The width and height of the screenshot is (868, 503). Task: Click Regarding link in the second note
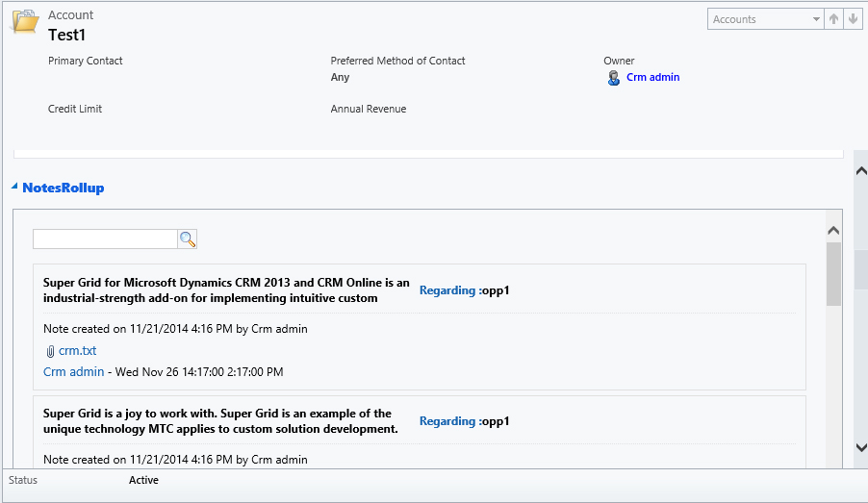tap(447, 420)
